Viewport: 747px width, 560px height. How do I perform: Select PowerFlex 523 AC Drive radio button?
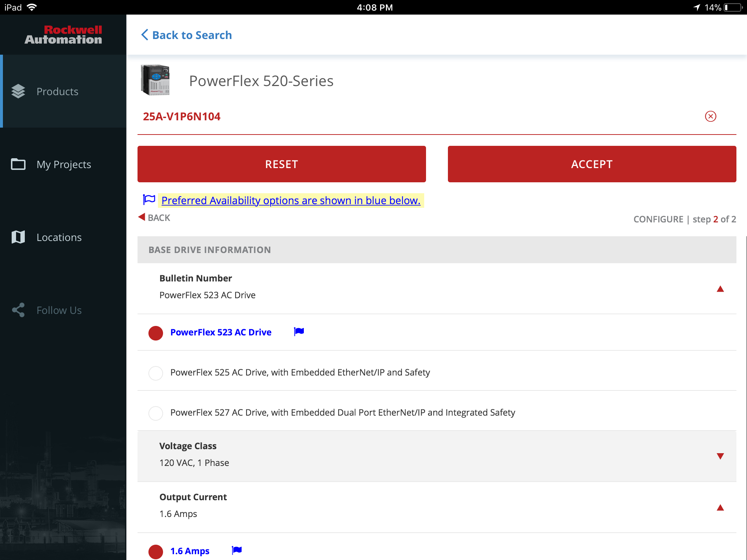point(156,333)
